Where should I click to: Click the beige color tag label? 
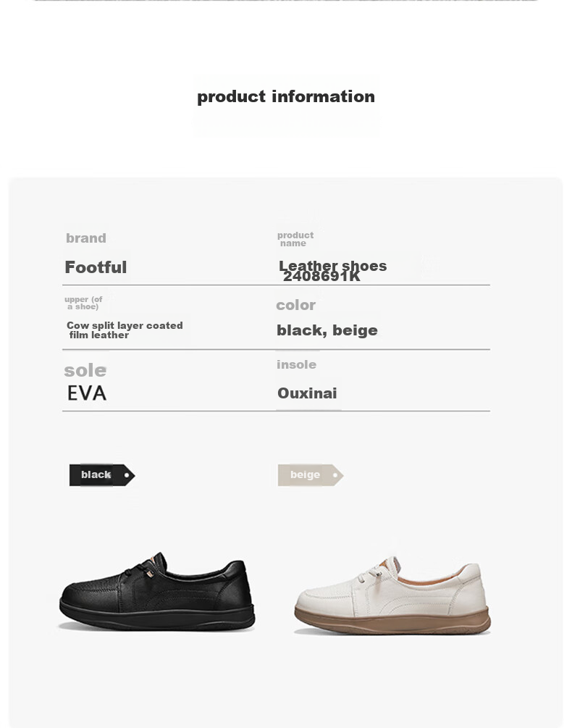pos(311,475)
